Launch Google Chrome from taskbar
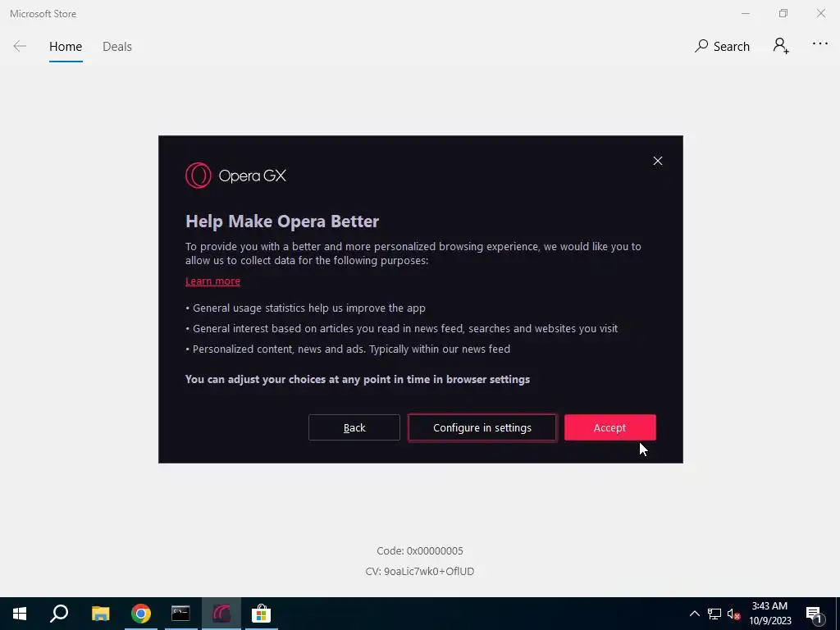 (141, 614)
